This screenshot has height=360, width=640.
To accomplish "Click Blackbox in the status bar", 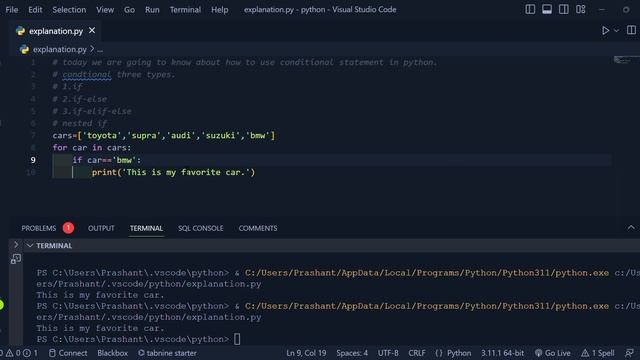I will point(113,353).
